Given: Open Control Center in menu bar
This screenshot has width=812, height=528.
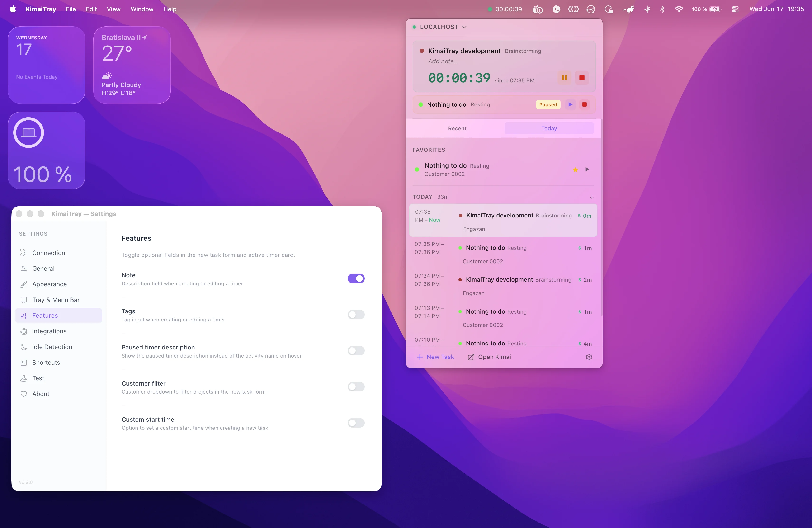Looking at the screenshot, I should (x=735, y=9).
